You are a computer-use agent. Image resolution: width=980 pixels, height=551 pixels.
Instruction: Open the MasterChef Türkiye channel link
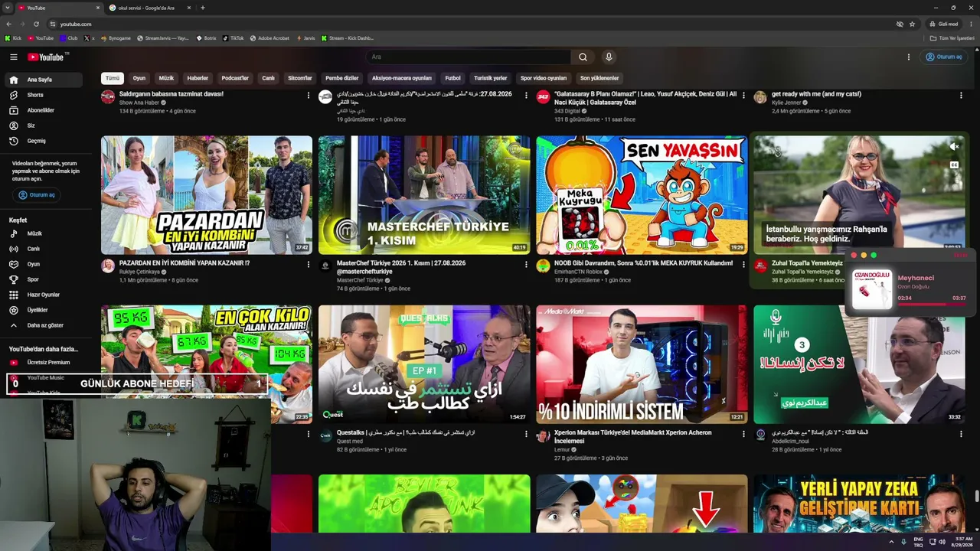click(360, 280)
